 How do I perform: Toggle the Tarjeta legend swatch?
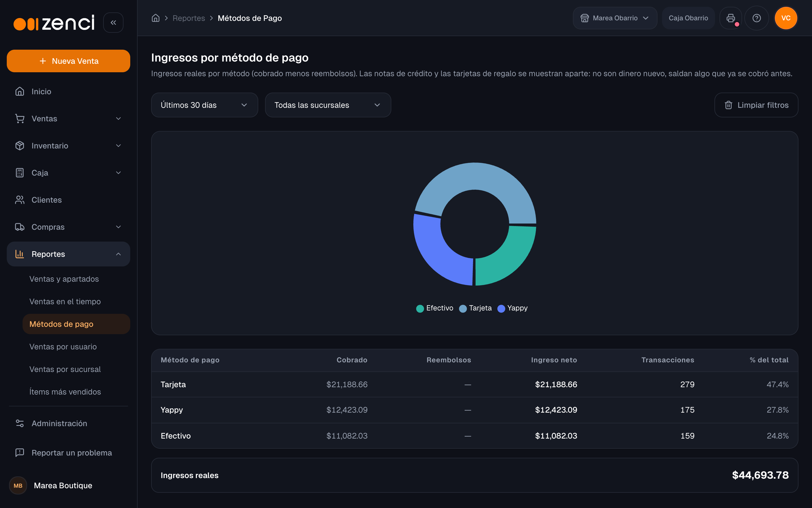pyautogui.click(x=463, y=308)
